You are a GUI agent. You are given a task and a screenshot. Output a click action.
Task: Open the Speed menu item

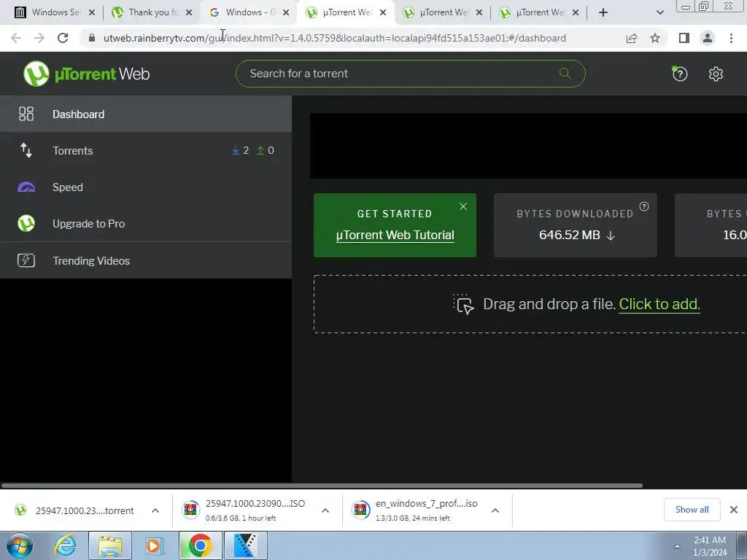[x=146, y=187]
